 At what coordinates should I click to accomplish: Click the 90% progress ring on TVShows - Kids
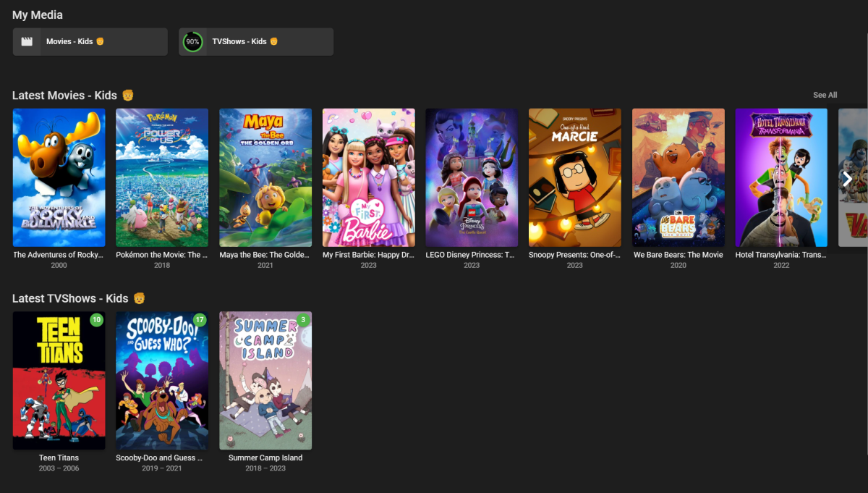point(192,41)
